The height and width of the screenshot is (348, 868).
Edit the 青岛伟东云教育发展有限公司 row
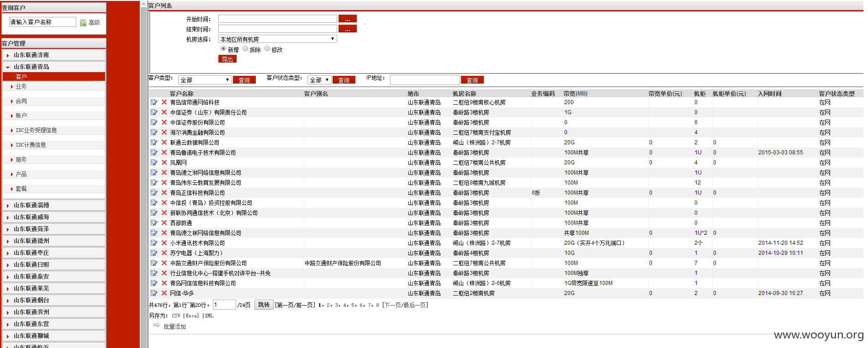click(154, 183)
